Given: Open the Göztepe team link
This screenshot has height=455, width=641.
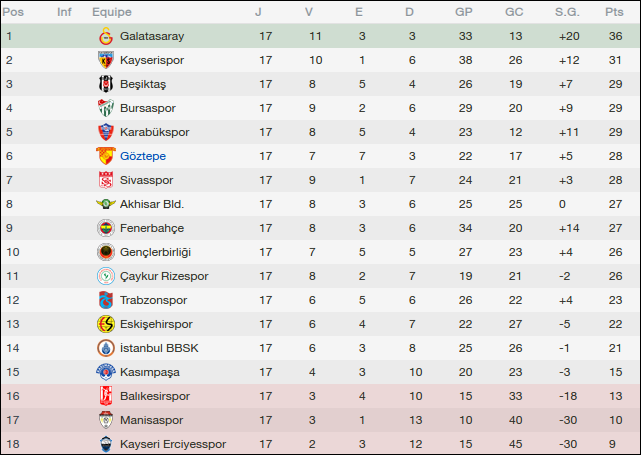Looking at the screenshot, I should (143, 156).
